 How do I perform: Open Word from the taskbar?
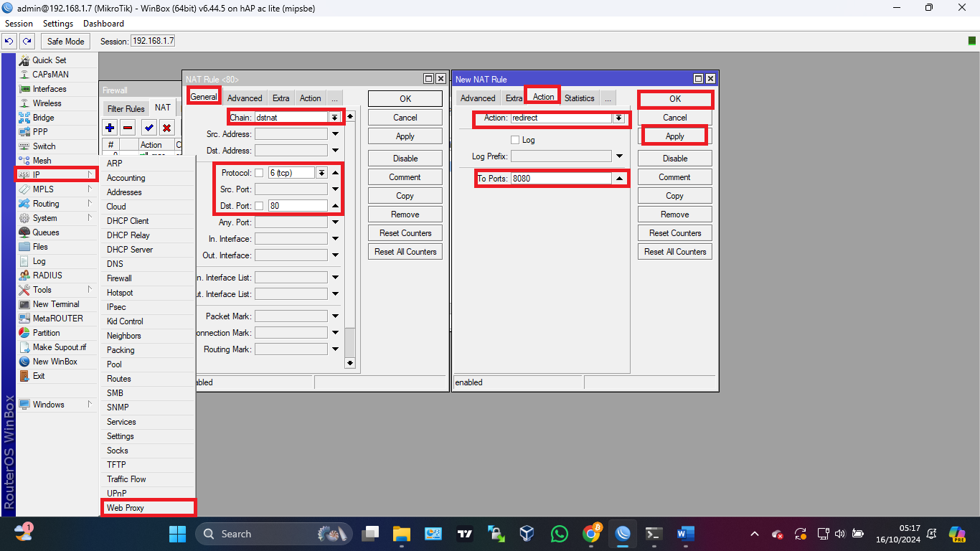pyautogui.click(x=685, y=534)
